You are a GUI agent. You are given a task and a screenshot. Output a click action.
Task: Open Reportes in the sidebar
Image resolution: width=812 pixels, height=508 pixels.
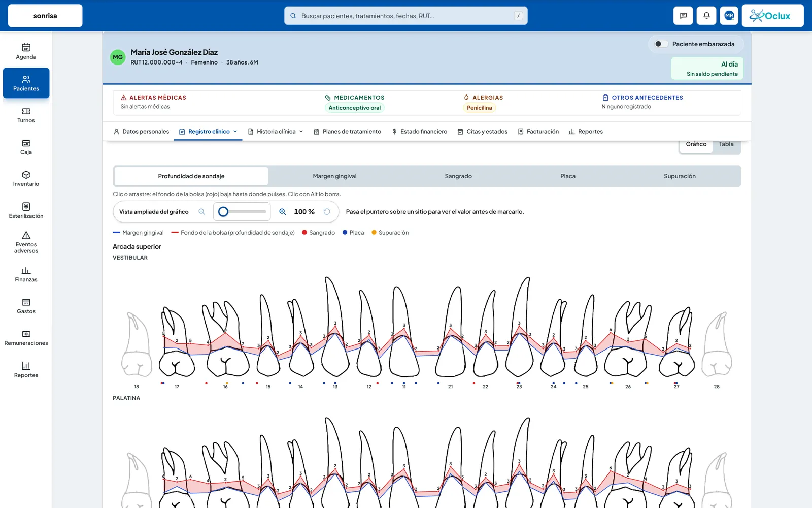[26, 370]
